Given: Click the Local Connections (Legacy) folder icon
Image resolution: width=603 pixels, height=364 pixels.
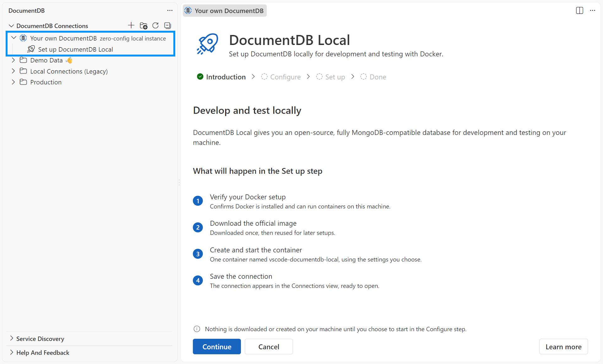Looking at the screenshot, I should click(23, 71).
